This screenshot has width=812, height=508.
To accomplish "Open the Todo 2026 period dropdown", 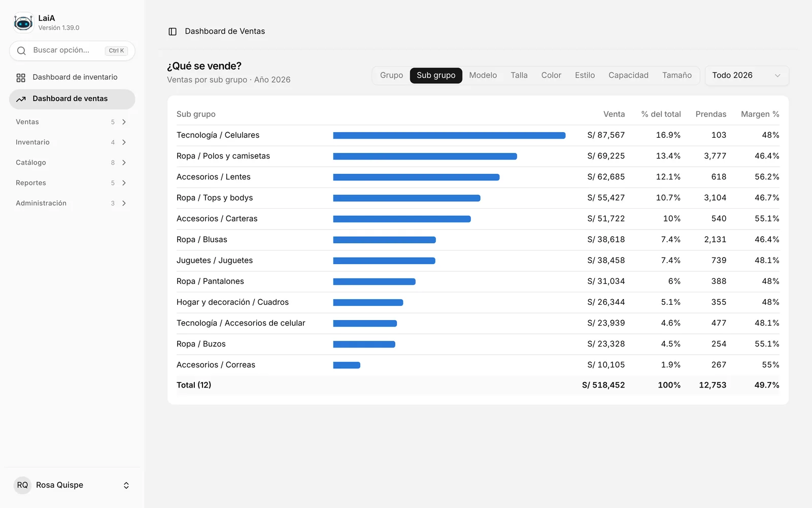I will click(x=747, y=76).
